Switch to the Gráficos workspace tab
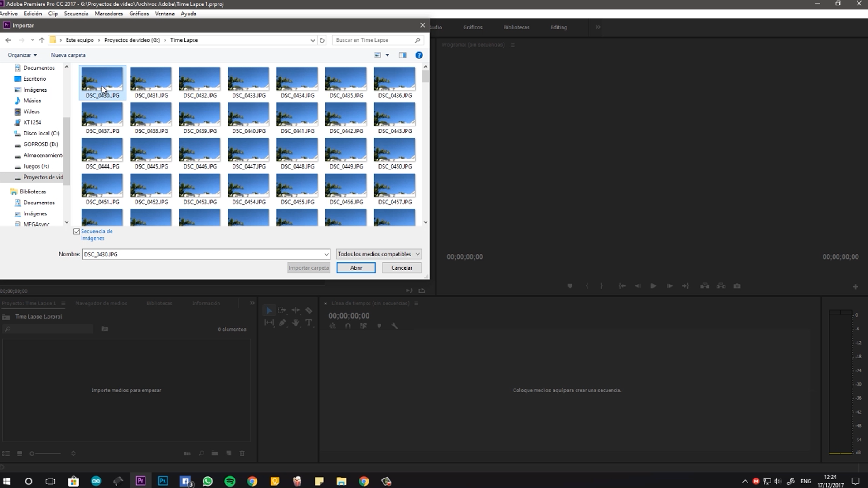The width and height of the screenshot is (868, 488). click(473, 27)
